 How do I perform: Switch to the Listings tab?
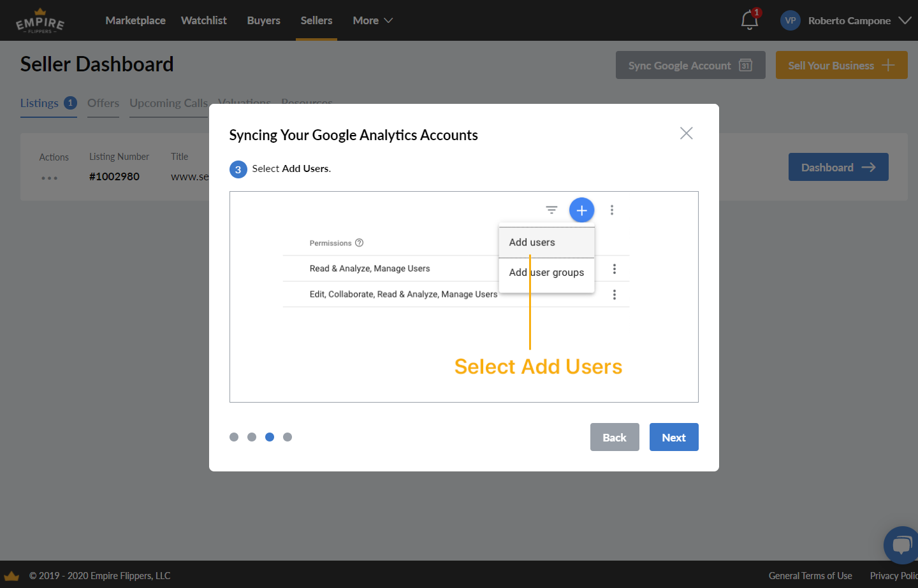(48, 103)
